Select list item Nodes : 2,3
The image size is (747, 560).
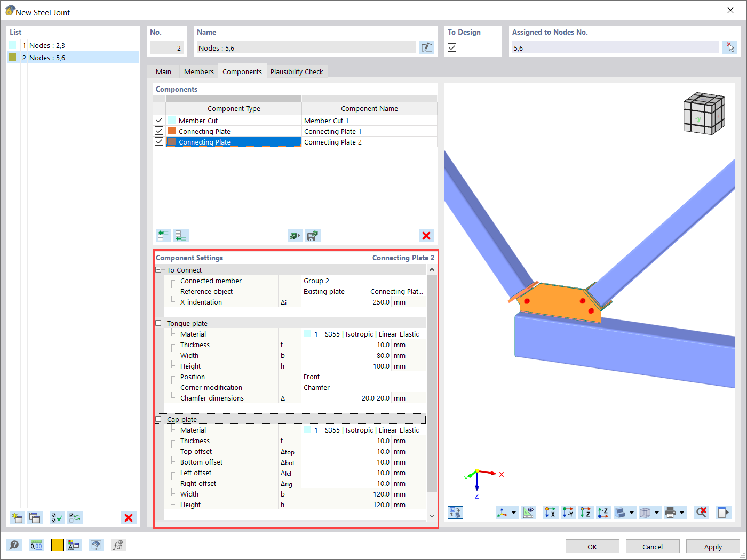(x=73, y=45)
